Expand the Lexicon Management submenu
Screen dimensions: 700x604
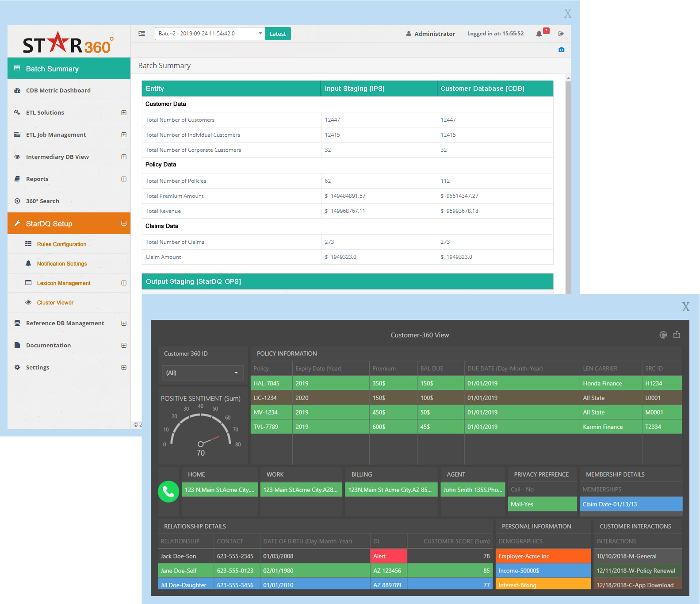(x=124, y=283)
